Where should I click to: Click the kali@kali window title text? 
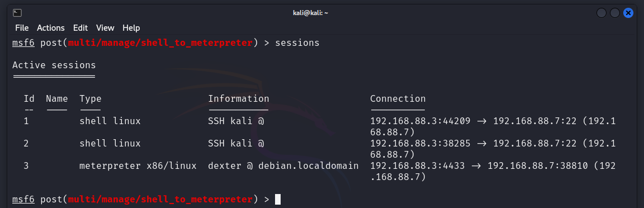tap(310, 13)
